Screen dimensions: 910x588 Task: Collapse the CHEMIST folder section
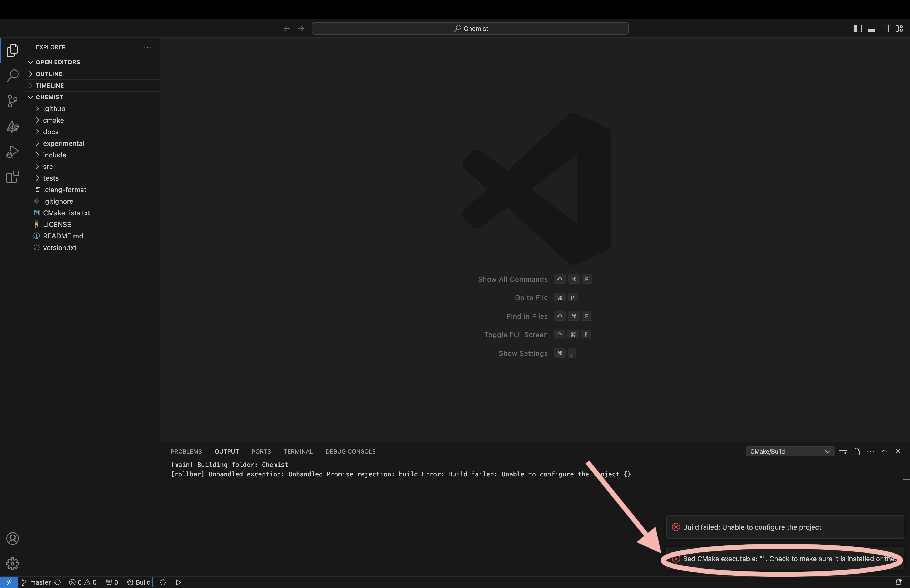(92, 97)
